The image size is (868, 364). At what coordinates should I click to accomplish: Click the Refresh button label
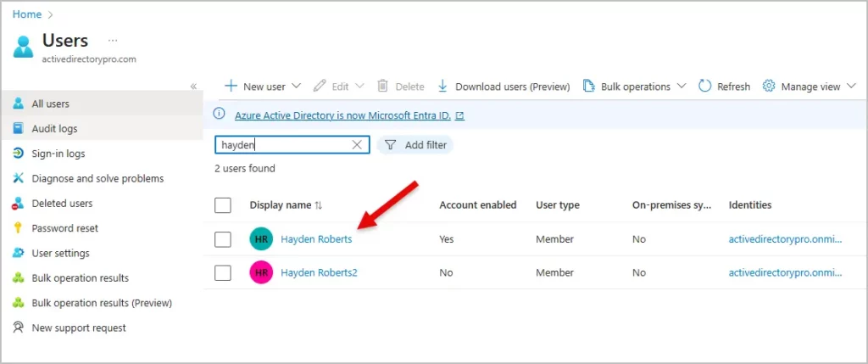coord(733,87)
